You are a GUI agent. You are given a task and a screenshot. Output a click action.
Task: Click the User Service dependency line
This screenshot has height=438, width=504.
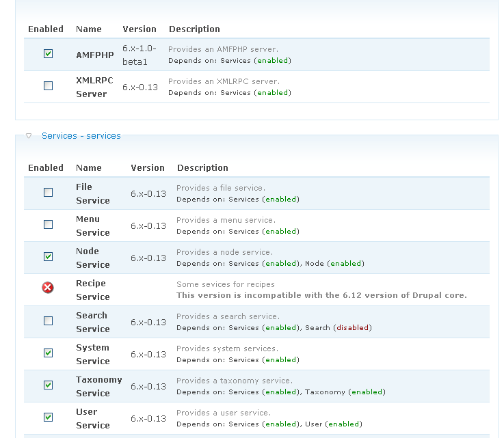pos(269,424)
